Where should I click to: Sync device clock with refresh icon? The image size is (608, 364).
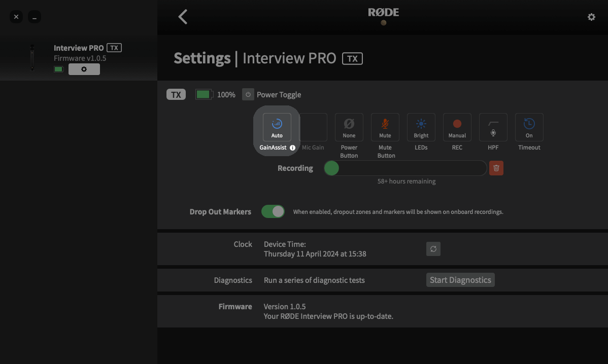pyautogui.click(x=433, y=249)
